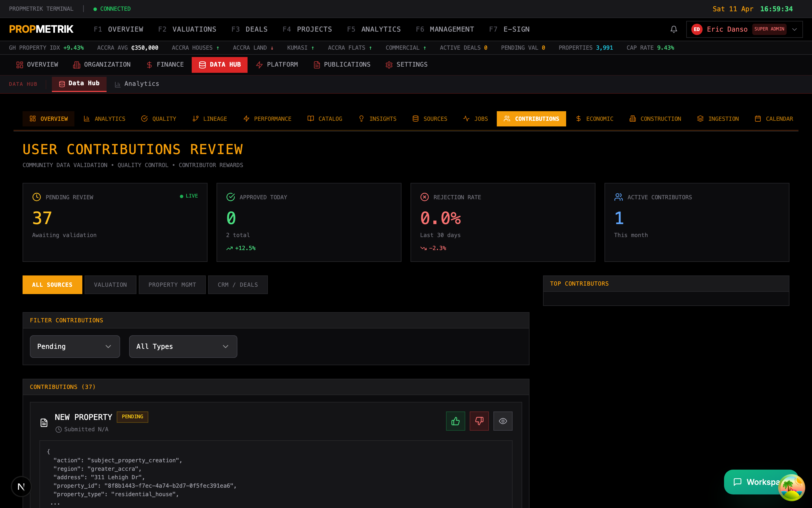Screen dimensions: 812x508
Task: Expand the Eric Danso account menu chevron
Action: pos(794,29)
